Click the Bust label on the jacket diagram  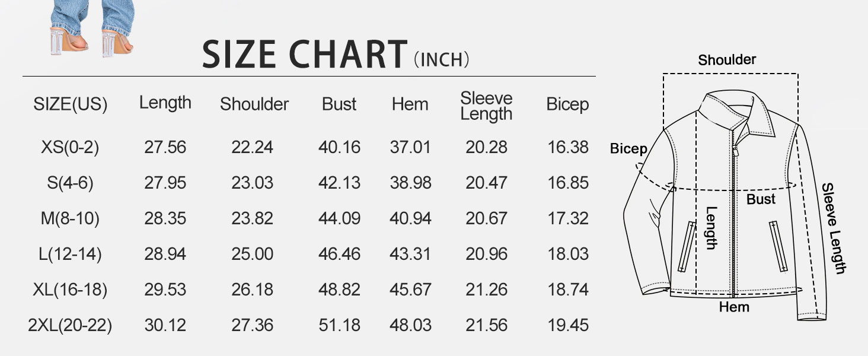tap(761, 199)
